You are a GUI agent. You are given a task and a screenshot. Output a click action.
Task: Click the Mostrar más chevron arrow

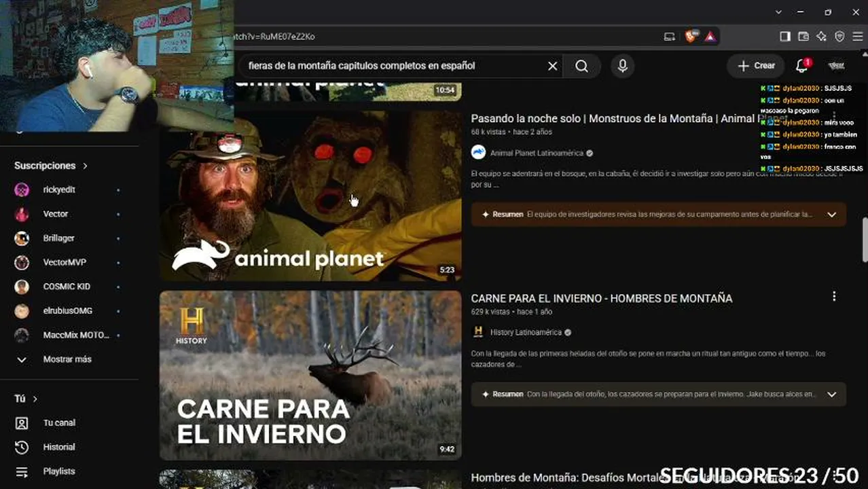22,359
